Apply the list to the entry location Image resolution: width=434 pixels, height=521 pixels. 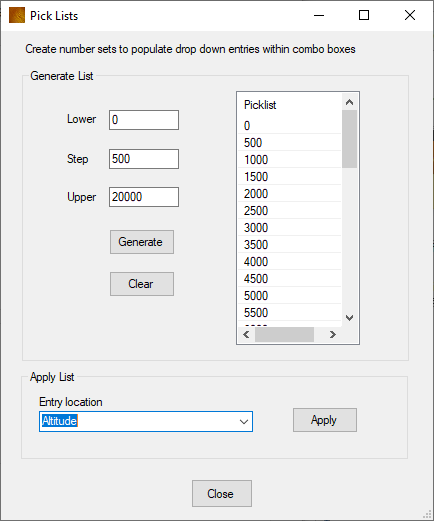click(325, 420)
